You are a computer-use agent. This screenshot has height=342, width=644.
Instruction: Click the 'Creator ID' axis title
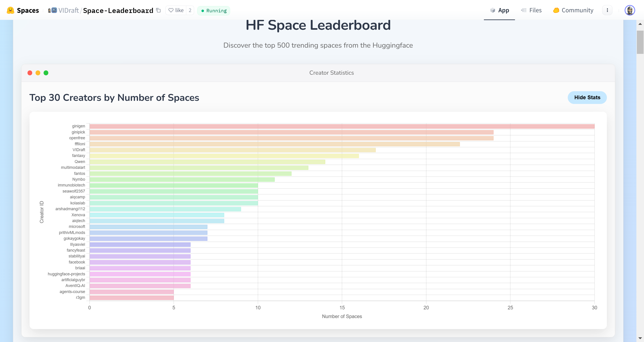pos(42,212)
